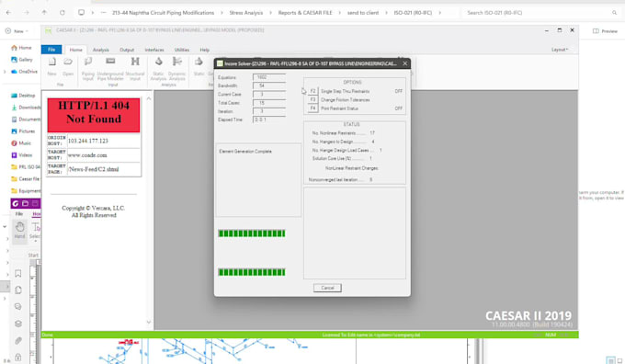Open the Equipment folder in sidebar
625x364 pixels.
click(26, 191)
